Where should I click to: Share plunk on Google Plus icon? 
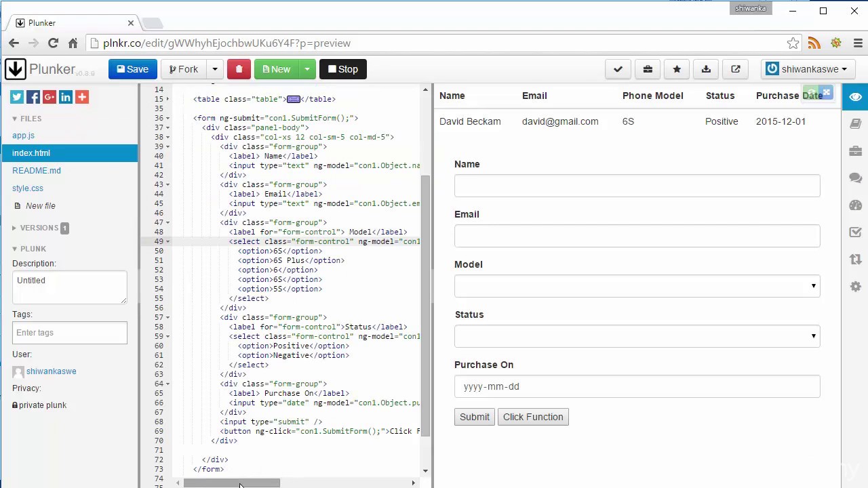click(50, 97)
